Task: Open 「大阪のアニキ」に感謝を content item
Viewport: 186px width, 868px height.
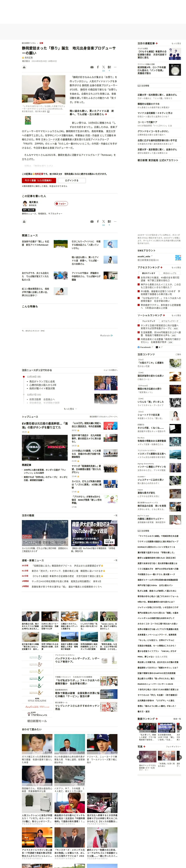Action: (x=151, y=363)
